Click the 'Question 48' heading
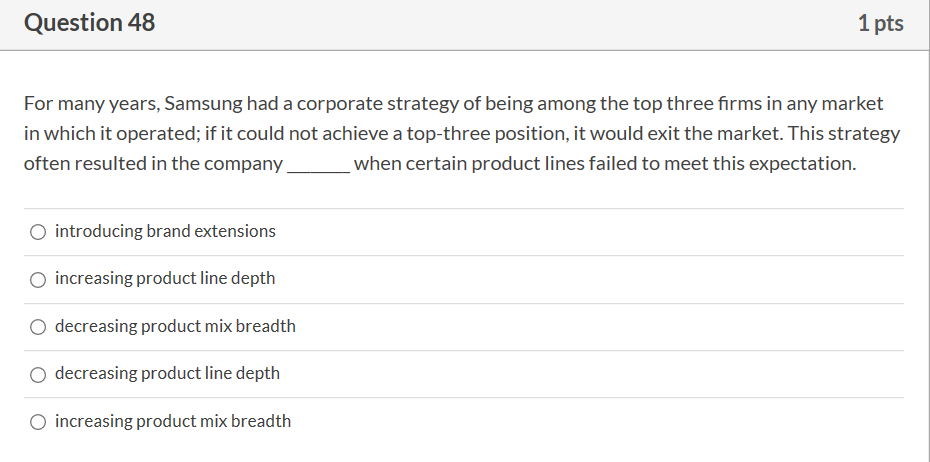 (90, 23)
